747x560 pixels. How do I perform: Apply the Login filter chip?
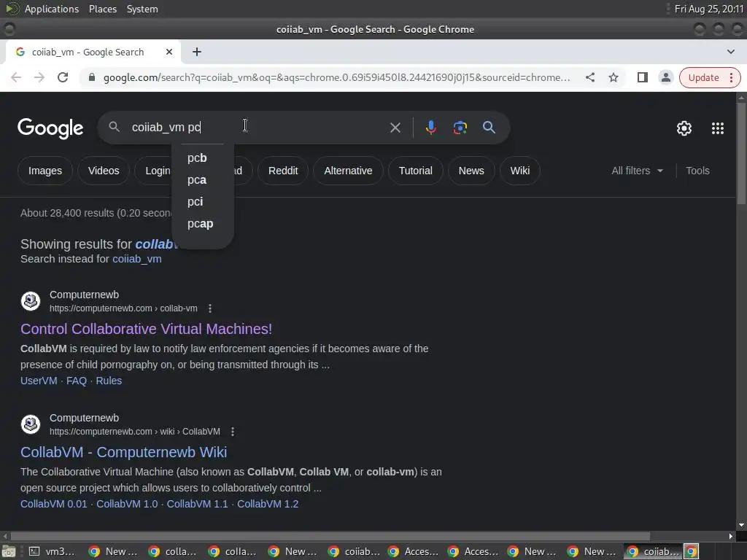coord(153,171)
